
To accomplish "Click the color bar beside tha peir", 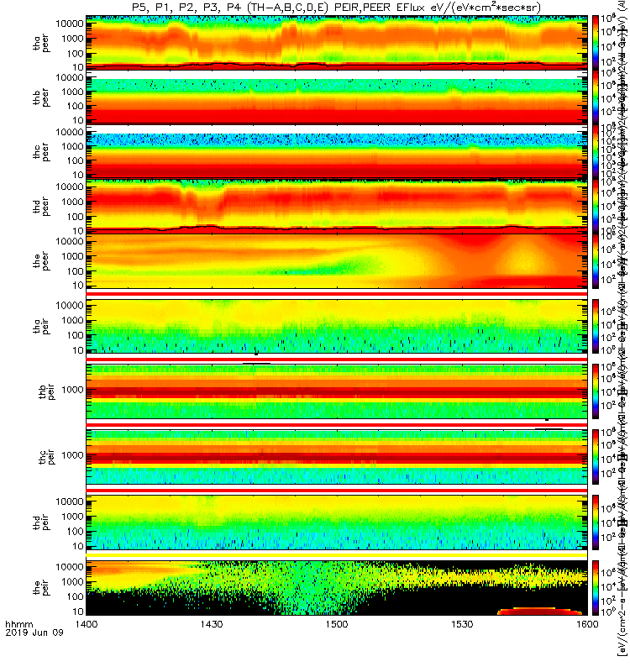I will (596, 326).
